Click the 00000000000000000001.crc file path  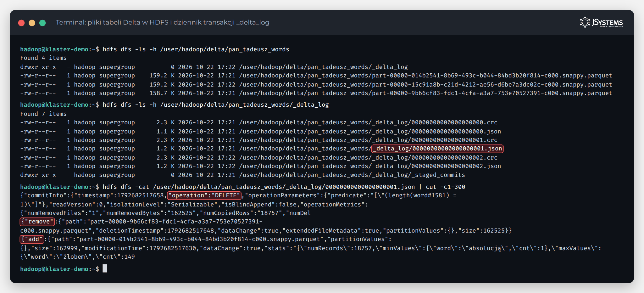coord(368,140)
